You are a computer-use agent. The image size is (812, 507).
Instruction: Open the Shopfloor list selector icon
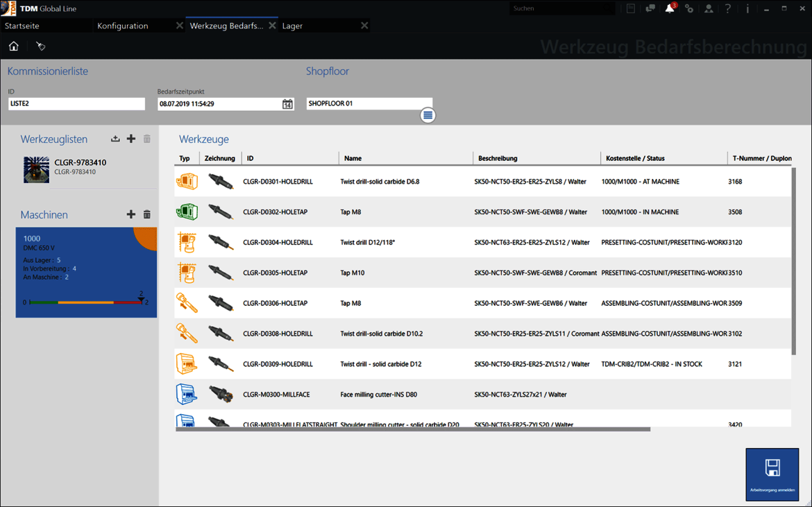point(428,115)
